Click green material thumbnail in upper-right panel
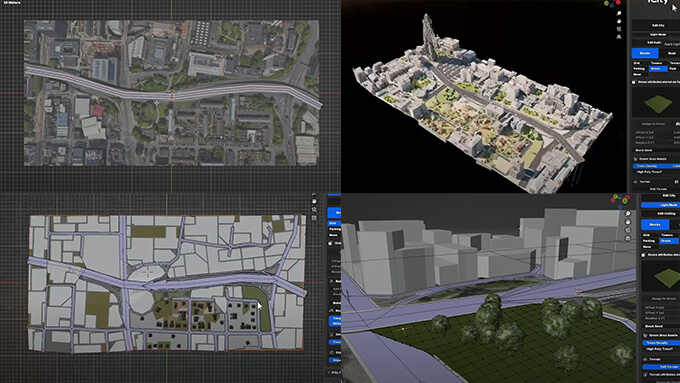The width and height of the screenshot is (680, 383). [x=656, y=102]
